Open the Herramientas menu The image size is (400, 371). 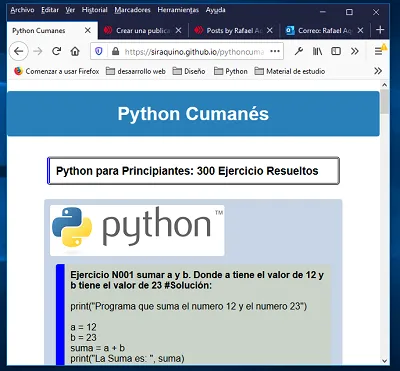[178, 10]
